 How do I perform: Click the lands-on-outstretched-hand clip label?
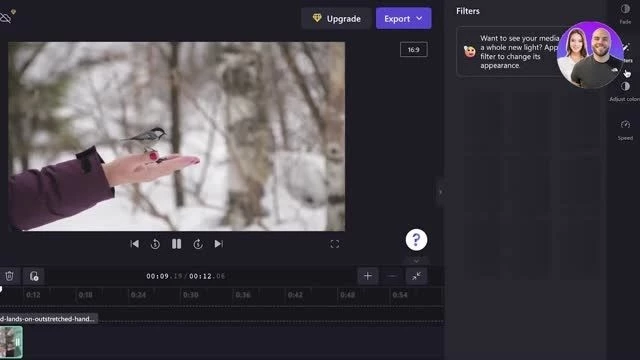(x=49, y=319)
